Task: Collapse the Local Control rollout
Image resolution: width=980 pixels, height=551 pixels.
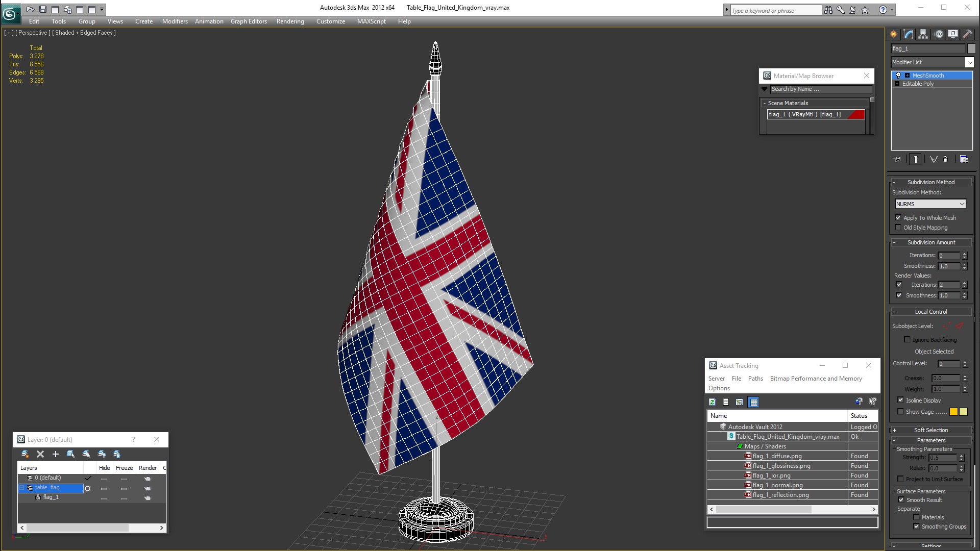Action: pyautogui.click(x=930, y=312)
